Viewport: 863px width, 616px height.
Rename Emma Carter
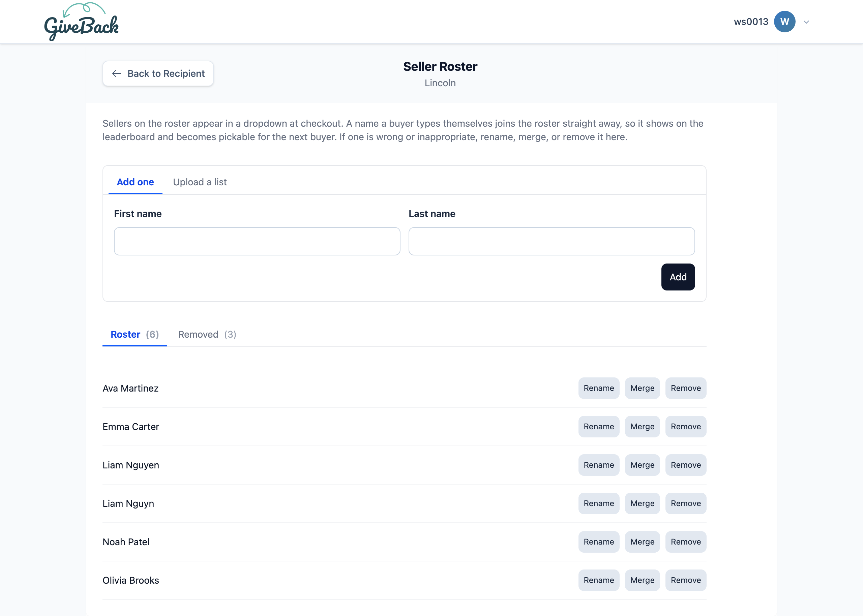tap(599, 426)
